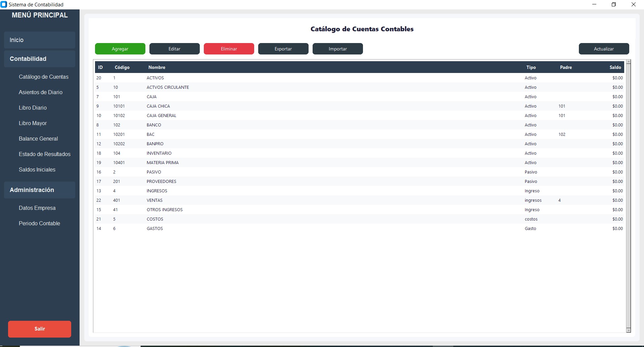
Task: Select the PROVEEDORES row in the table
Action: coord(162,181)
